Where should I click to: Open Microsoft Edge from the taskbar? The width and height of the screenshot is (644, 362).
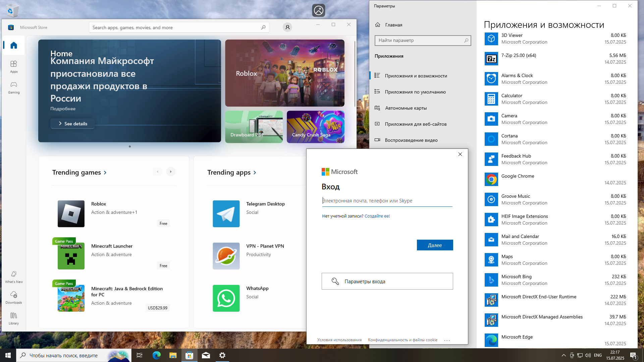(x=157, y=355)
